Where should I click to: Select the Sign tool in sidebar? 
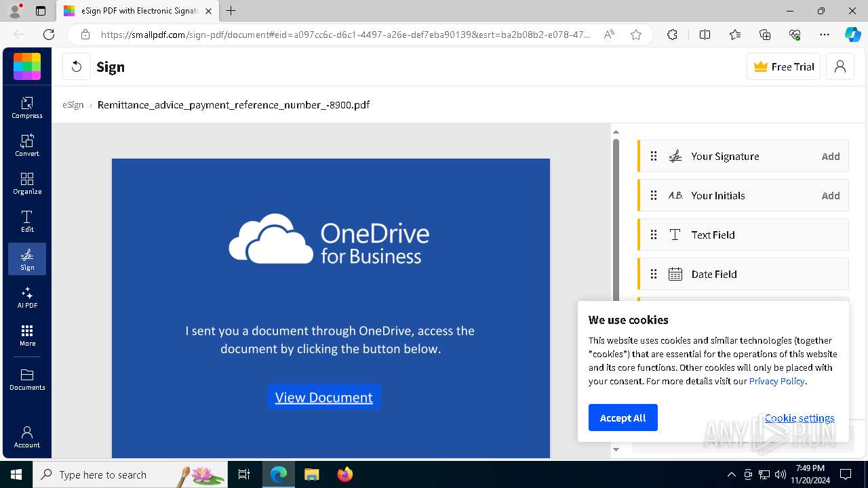click(27, 259)
